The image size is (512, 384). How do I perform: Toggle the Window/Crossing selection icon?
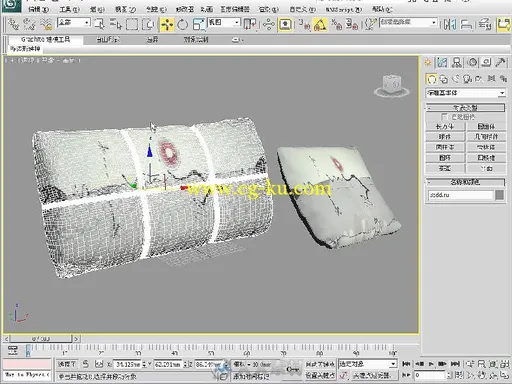[148, 24]
